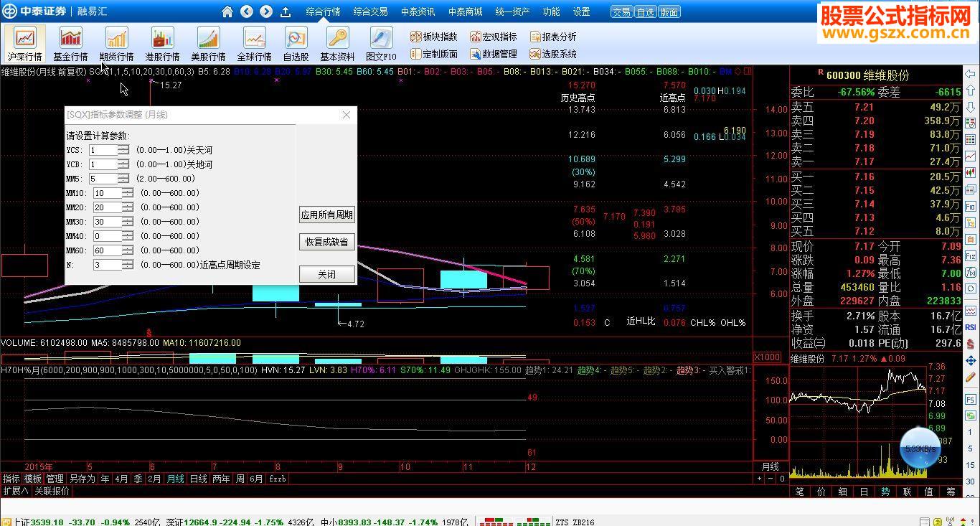980x526 pixels.
Task: Click 另存为 save-as tab
Action: 82,479
